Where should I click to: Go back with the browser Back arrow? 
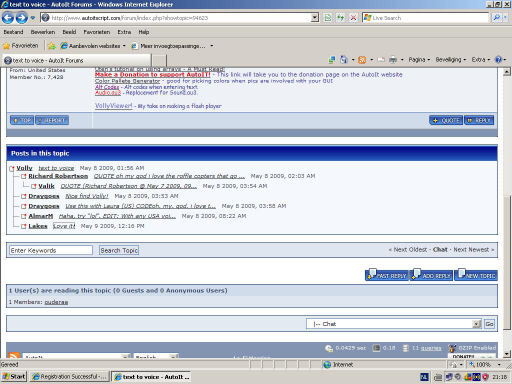pyautogui.click(x=8, y=18)
